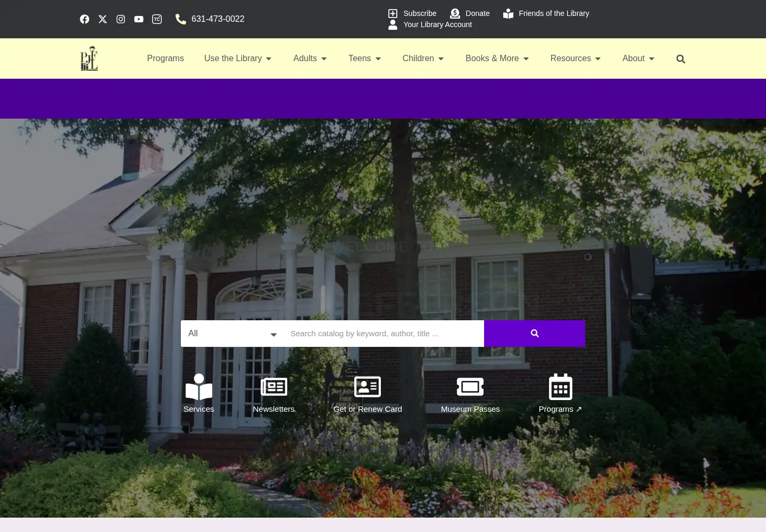The width and height of the screenshot is (766, 532).
Task: Expand the Adults dropdown arrow
Action: (324, 59)
